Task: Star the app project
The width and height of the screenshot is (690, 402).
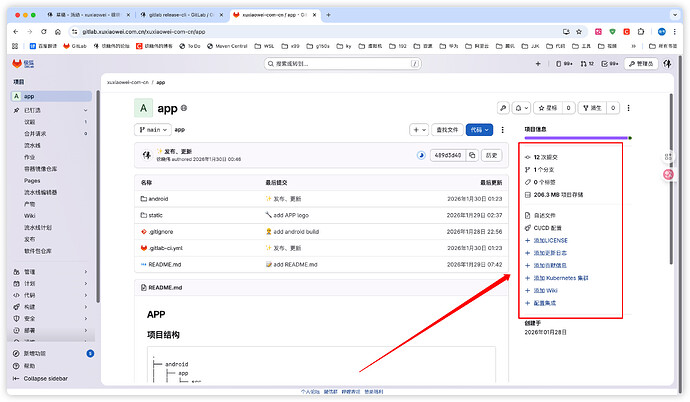Action: [x=549, y=108]
